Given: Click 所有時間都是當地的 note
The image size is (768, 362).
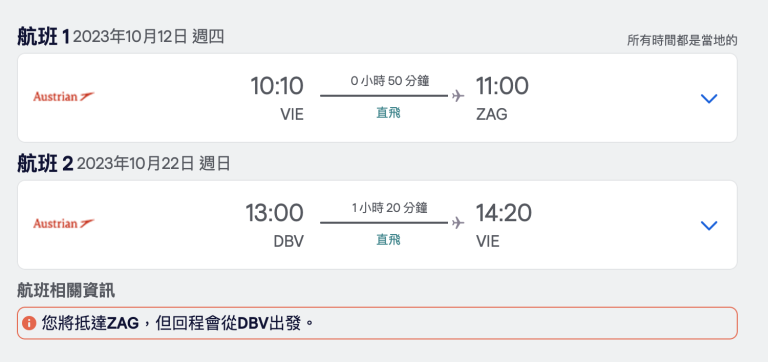Looking at the screenshot, I should [x=682, y=41].
